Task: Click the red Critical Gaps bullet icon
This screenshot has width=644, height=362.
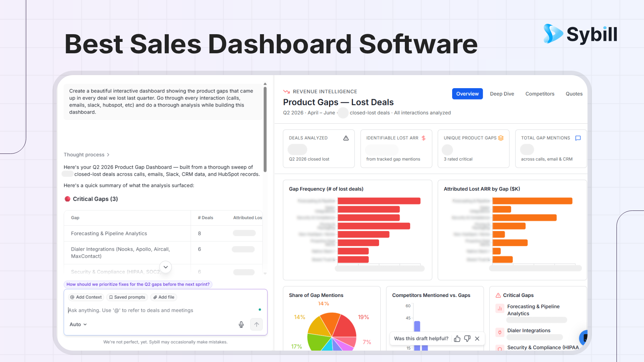Action: point(67,199)
